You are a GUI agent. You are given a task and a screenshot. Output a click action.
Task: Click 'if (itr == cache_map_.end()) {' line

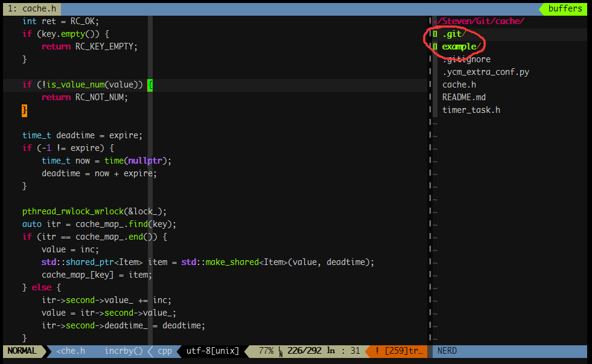94,237
